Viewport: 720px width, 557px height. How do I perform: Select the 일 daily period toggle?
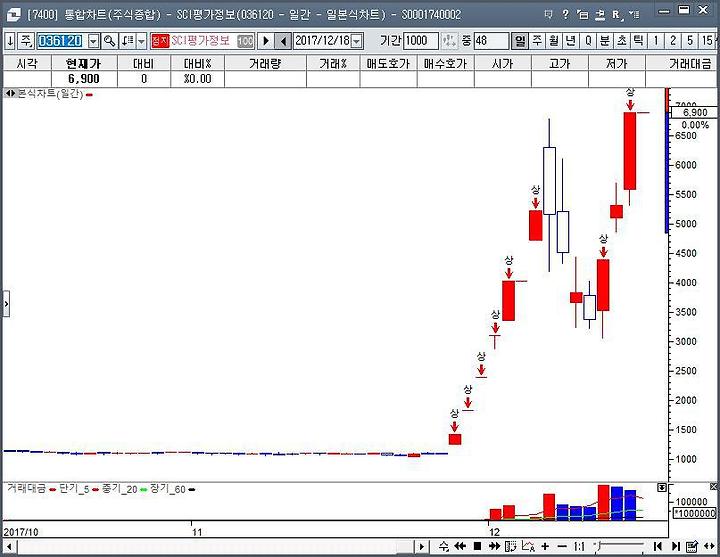tap(520, 41)
